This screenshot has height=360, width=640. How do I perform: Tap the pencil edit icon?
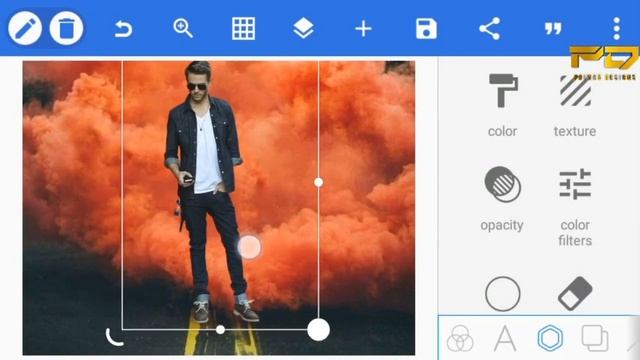pyautogui.click(x=25, y=28)
